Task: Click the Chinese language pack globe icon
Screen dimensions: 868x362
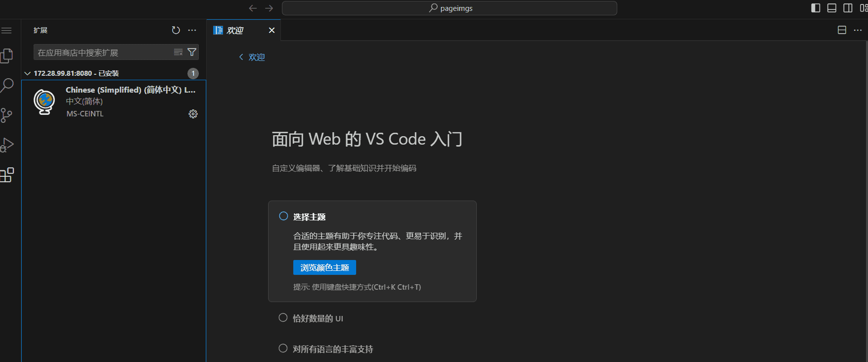Action: point(45,102)
